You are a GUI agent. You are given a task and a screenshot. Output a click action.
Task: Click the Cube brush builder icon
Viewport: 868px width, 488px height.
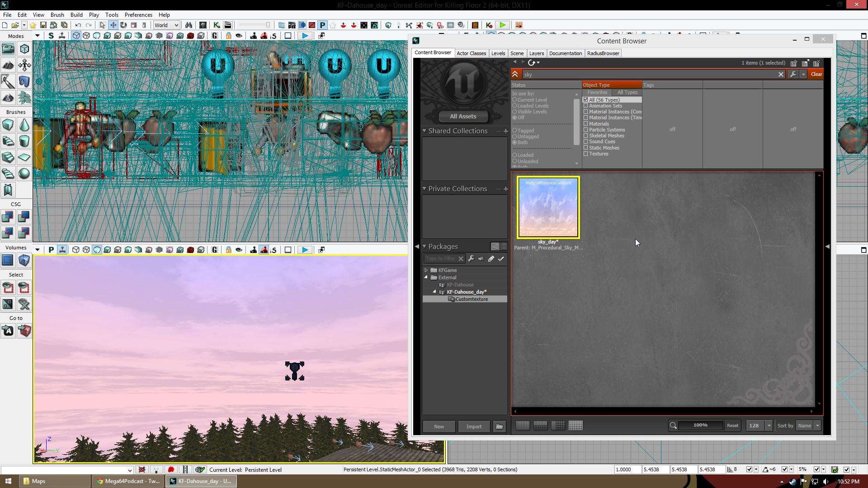[x=8, y=125]
